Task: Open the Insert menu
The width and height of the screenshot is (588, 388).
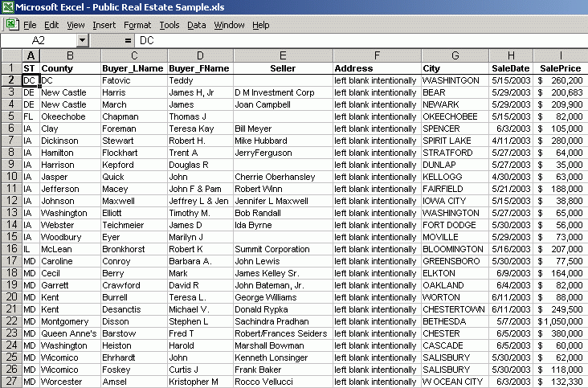Action: pos(104,25)
